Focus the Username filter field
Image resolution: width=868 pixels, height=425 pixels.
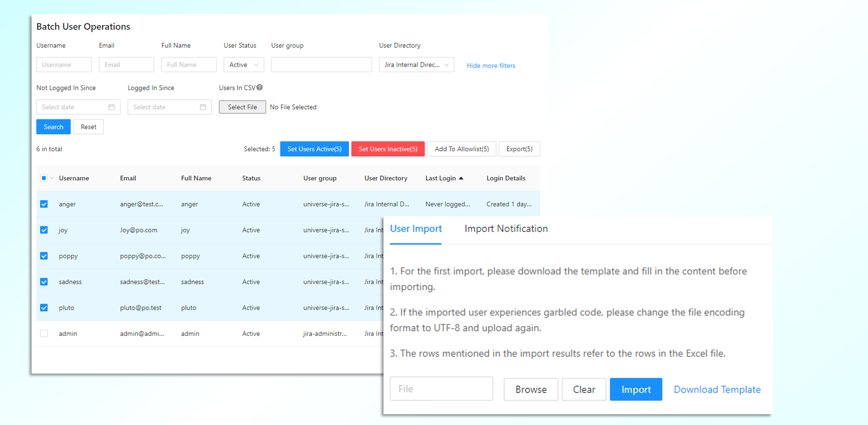point(64,65)
